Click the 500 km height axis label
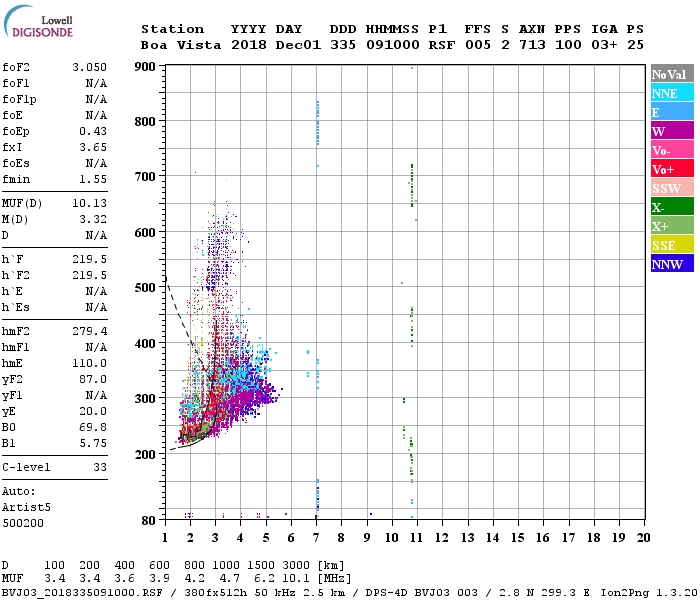The height and width of the screenshot is (600, 700). click(x=145, y=288)
